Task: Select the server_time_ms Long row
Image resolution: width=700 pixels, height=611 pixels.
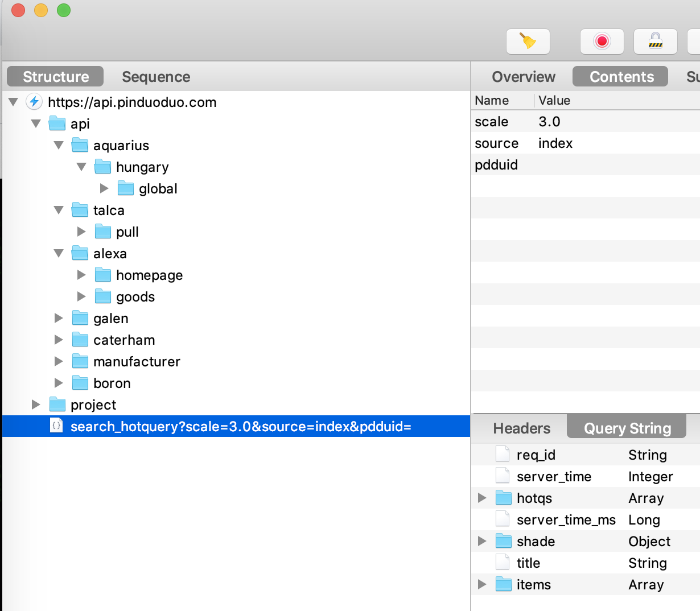Action: (x=586, y=519)
